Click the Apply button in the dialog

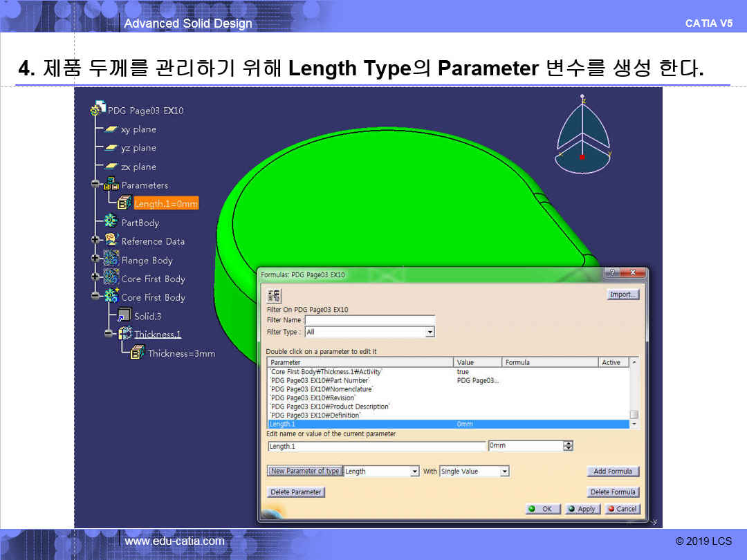tap(582, 509)
